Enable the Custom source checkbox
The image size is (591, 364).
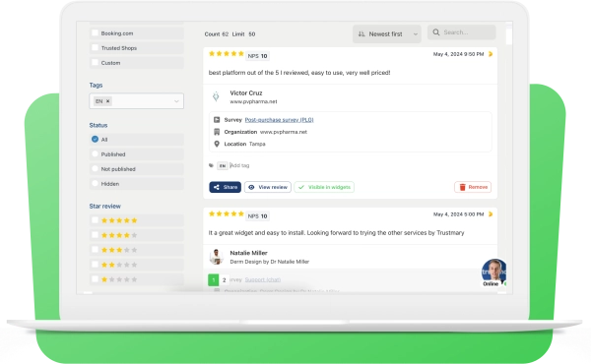[x=95, y=63]
